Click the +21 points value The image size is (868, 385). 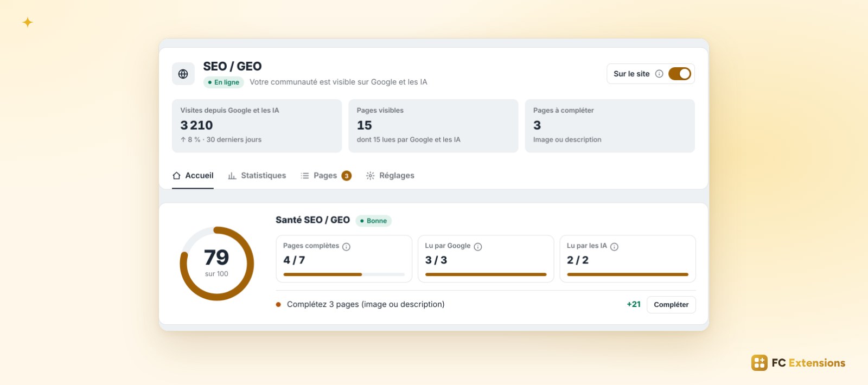point(634,304)
